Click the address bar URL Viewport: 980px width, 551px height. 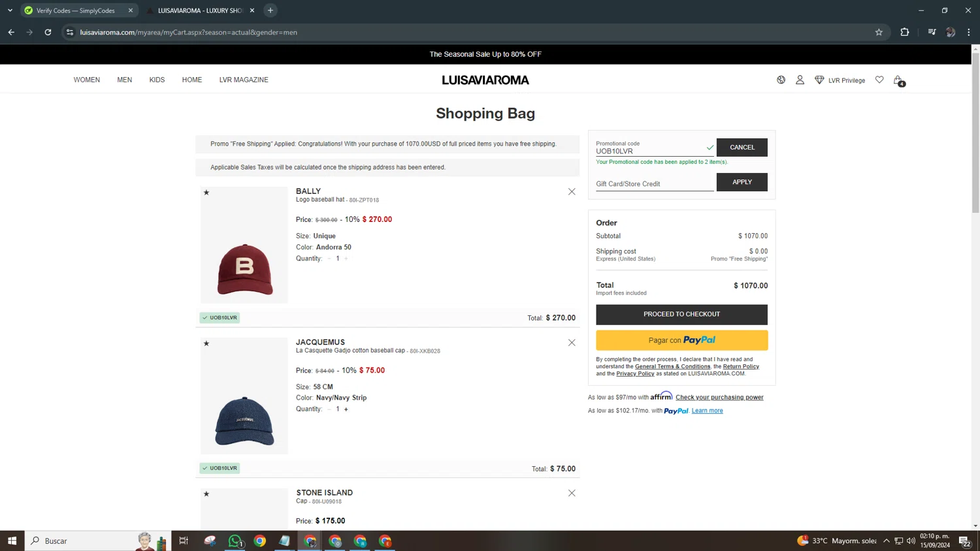click(x=188, y=32)
